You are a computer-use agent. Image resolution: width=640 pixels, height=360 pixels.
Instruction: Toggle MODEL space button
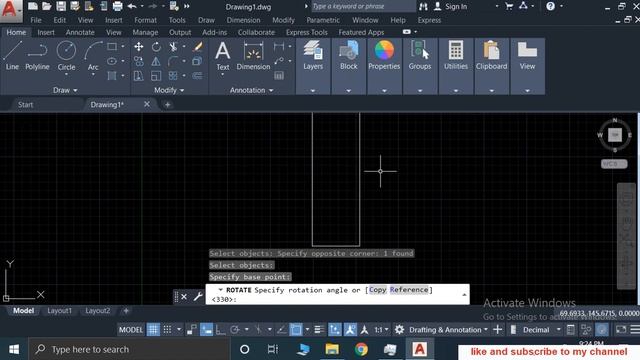[x=131, y=330]
